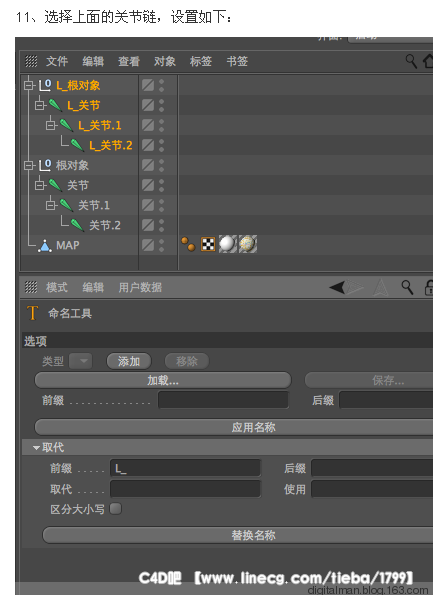Click the null icon of L_根对象
The image size is (439, 595).
click(x=45, y=85)
